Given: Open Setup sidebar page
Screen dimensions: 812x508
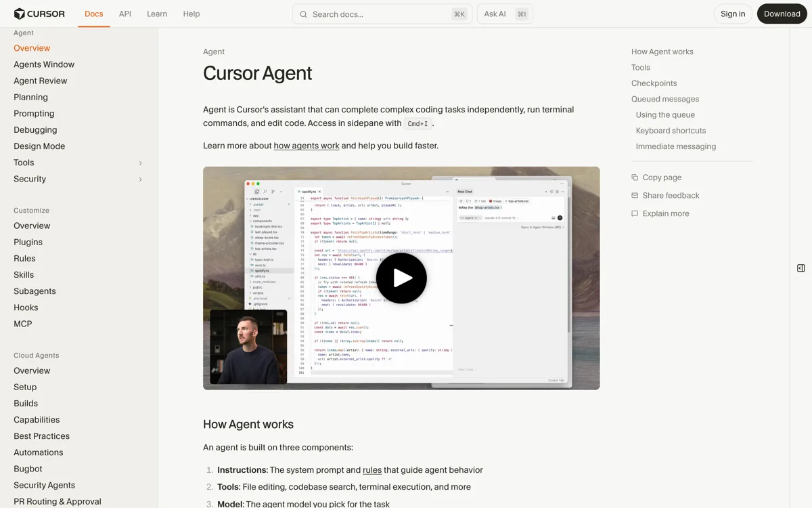Looking at the screenshot, I should (x=25, y=387).
